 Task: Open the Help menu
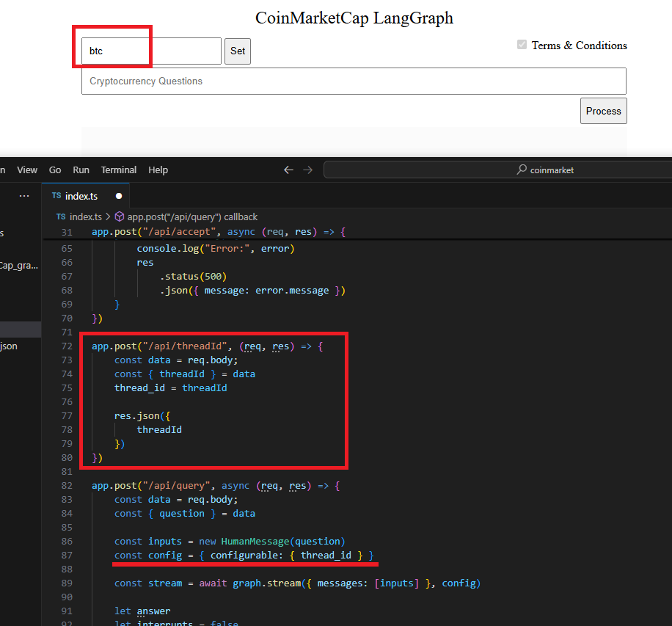158,170
